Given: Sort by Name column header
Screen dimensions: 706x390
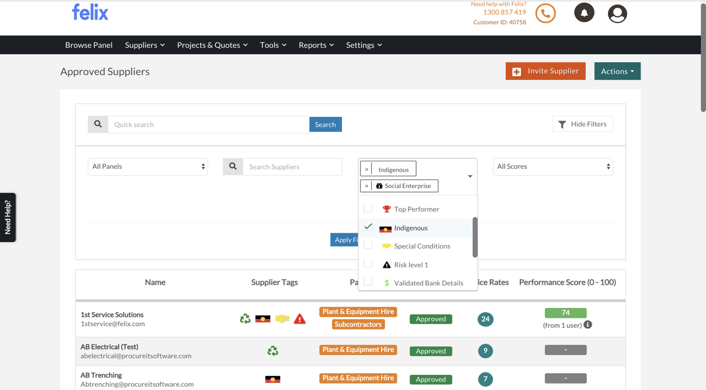Looking at the screenshot, I should (x=155, y=282).
